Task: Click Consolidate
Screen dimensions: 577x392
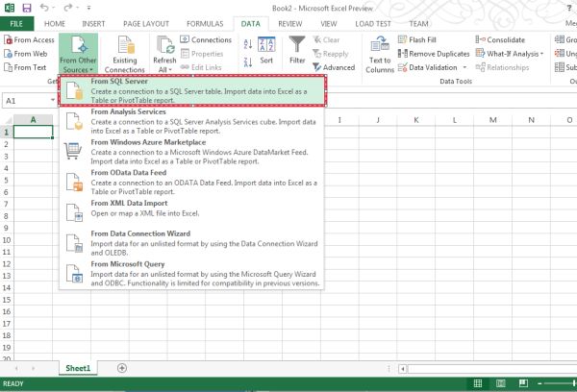Action: coord(500,39)
